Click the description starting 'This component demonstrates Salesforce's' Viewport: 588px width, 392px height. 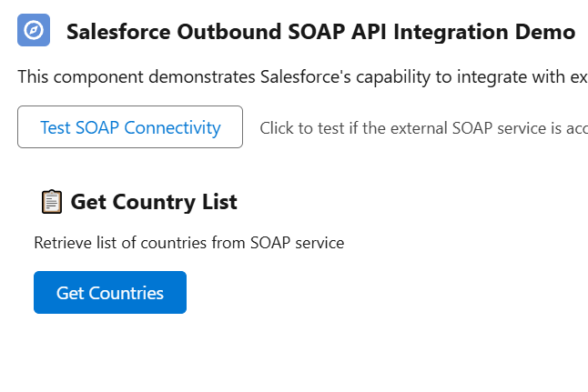(302, 76)
